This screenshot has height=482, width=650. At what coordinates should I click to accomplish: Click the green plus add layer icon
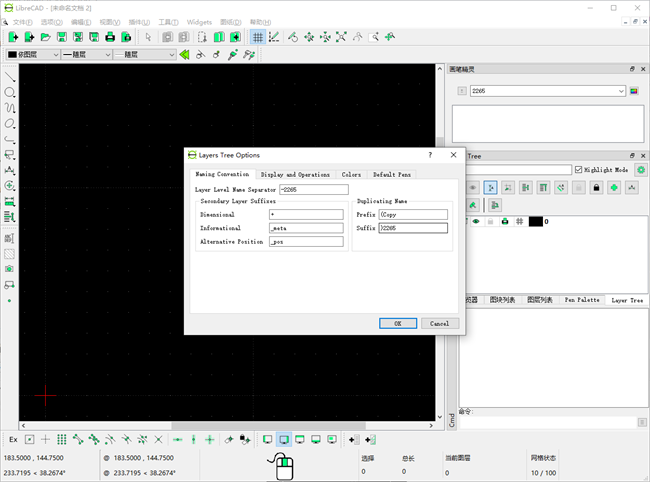(613, 187)
